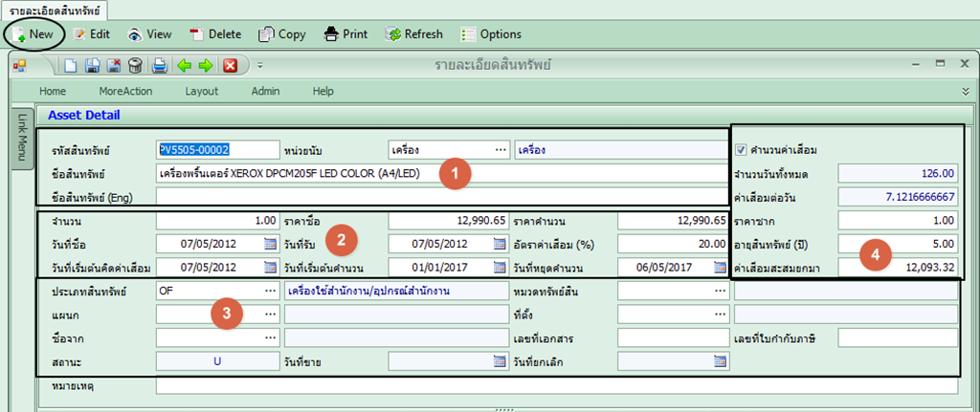Click the red X close-form icon
Viewport: 980px width, 412px height.
click(230, 66)
